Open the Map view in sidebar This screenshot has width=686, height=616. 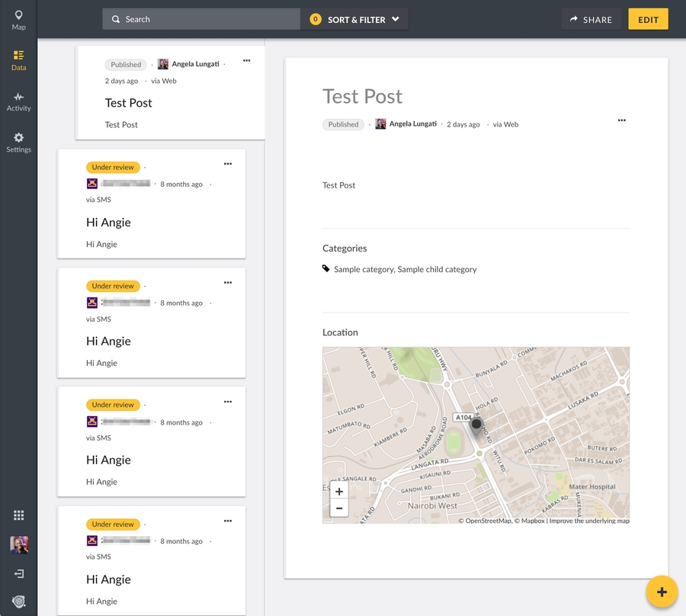tap(18, 20)
